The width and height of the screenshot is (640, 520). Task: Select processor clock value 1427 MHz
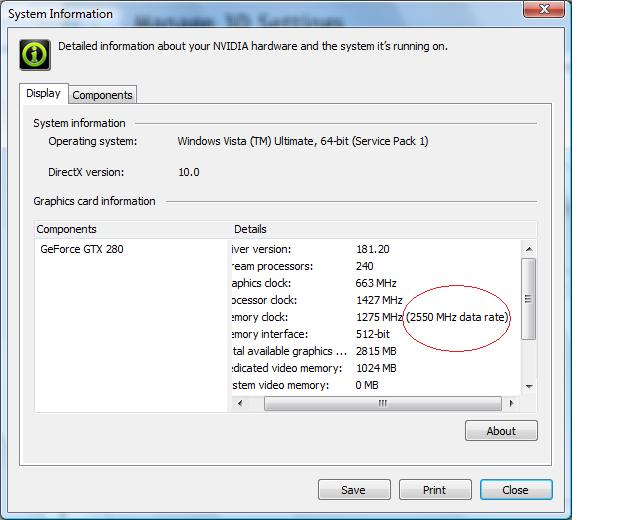point(379,300)
